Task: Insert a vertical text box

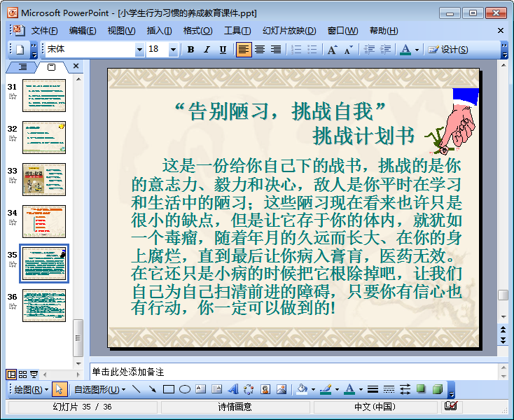Action: click(x=216, y=389)
